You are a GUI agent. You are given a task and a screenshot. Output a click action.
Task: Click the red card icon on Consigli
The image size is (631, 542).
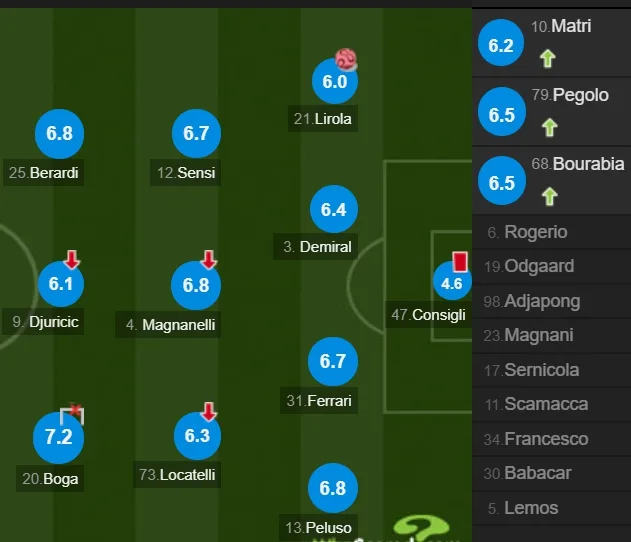point(460,261)
